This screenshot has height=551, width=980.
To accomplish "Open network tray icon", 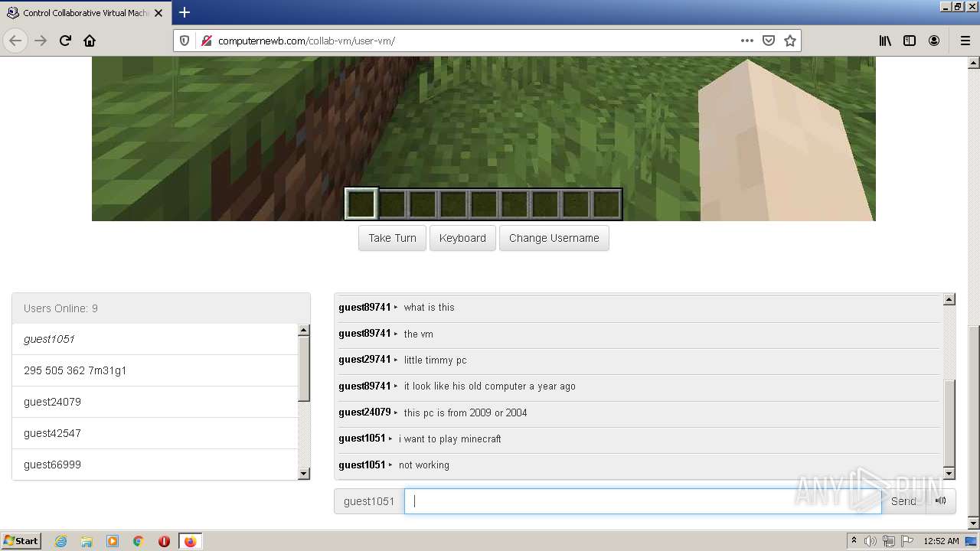I will click(888, 541).
